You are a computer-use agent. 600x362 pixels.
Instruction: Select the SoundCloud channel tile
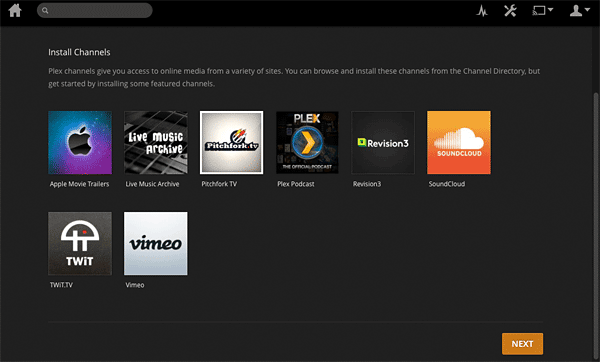pyautogui.click(x=459, y=143)
